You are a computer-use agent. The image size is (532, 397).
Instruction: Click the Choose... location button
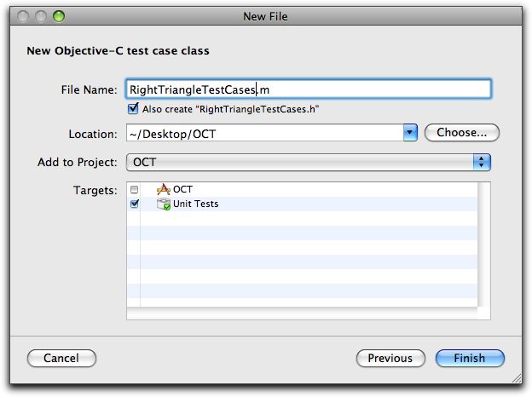click(462, 133)
